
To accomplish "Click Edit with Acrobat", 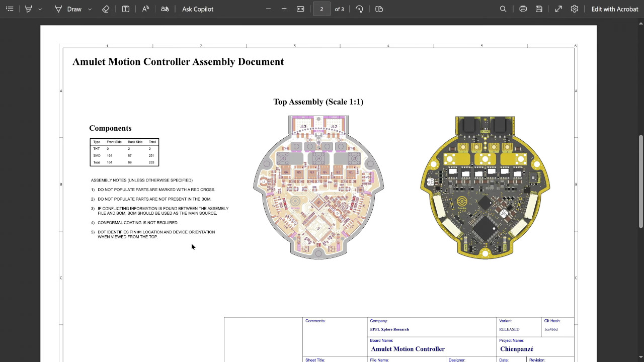I will click(x=614, y=9).
